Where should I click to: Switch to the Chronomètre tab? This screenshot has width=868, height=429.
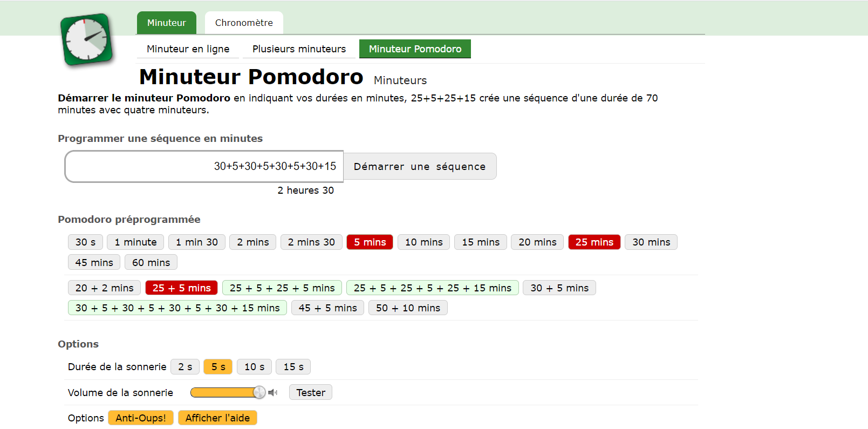(x=244, y=23)
